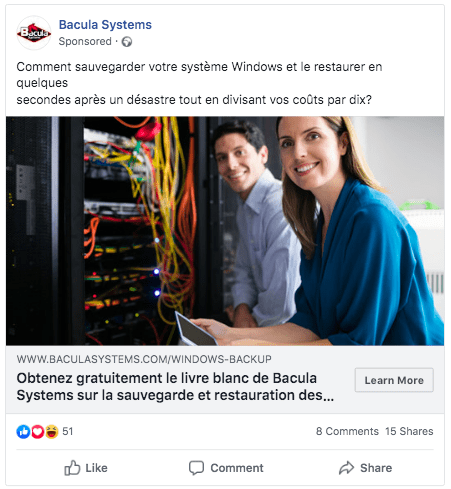Click the speech bubble Comment icon
This screenshot has height=489, width=451.
[x=196, y=468]
